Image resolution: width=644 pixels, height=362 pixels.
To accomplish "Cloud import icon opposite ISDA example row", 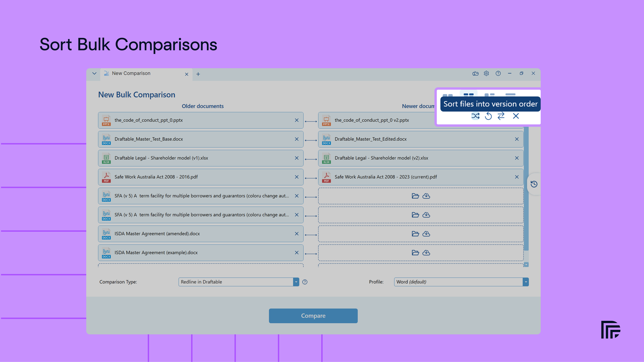I will coord(426,253).
